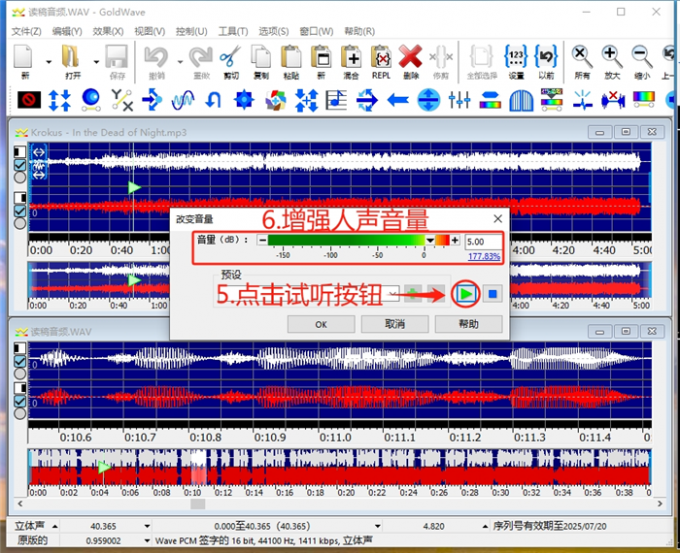Click the blue wavy sine effect icon
The width and height of the screenshot is (680, 553).
183,100
